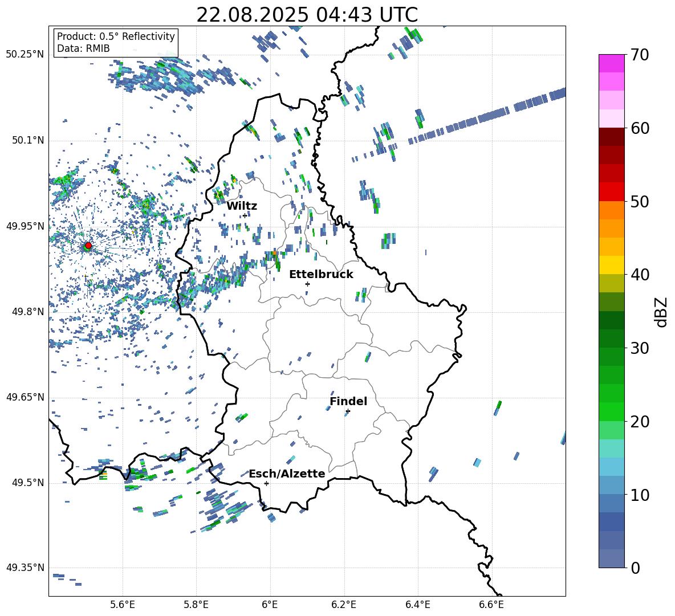This screenshot has height=616, width=675.
Task: Click the cross marker below Ettelbruck
Action: [307, 284]
